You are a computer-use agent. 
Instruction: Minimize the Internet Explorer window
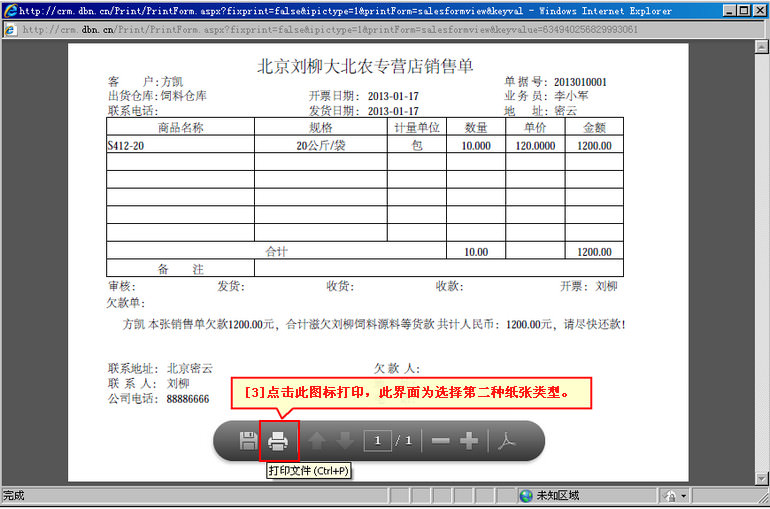click(726, 10)
